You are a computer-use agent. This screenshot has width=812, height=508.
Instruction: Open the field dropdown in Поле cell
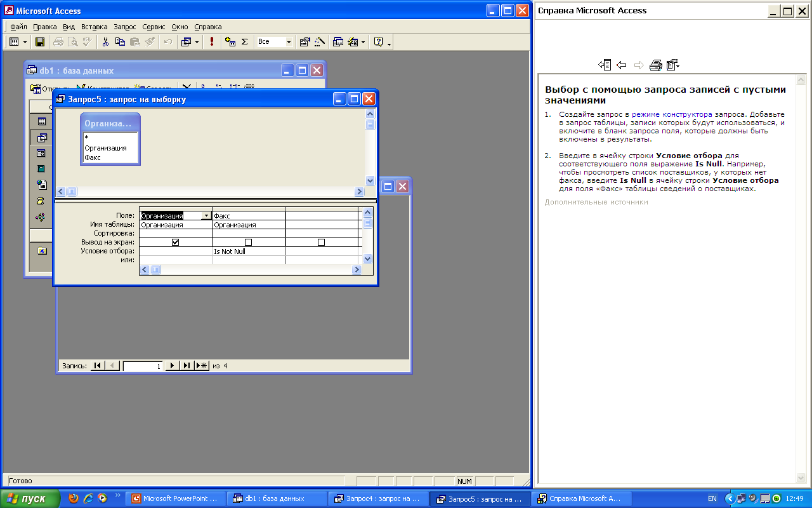point(206,216)
